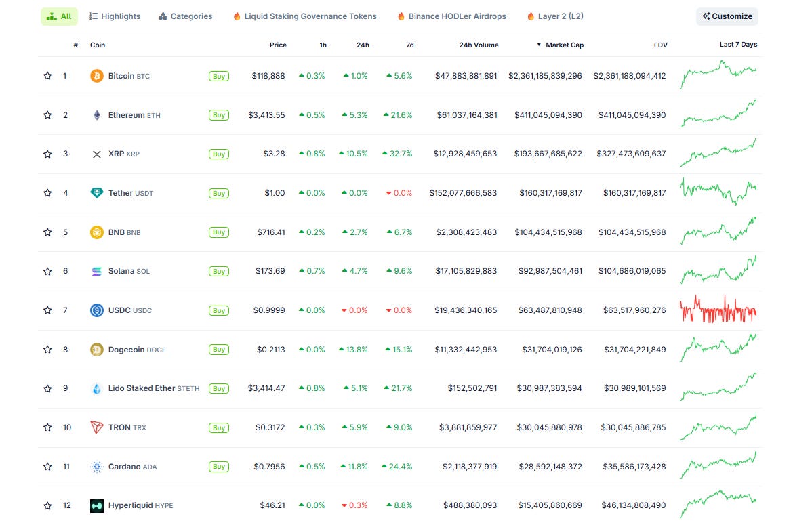This screenshot has width=812, height=523.
Task: Open Binance HODLer Airdrops category
Action: (452, 16)
